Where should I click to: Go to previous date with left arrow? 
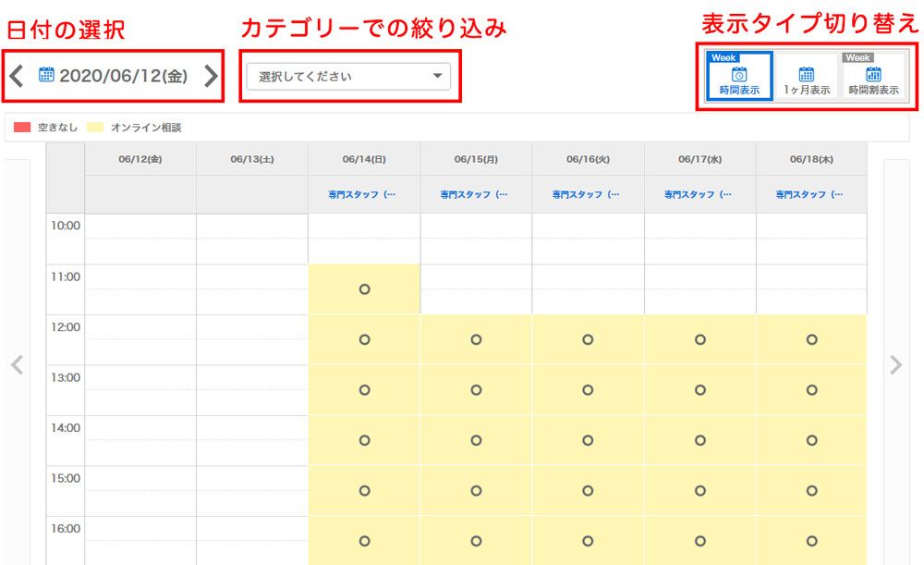coord(17,76)
